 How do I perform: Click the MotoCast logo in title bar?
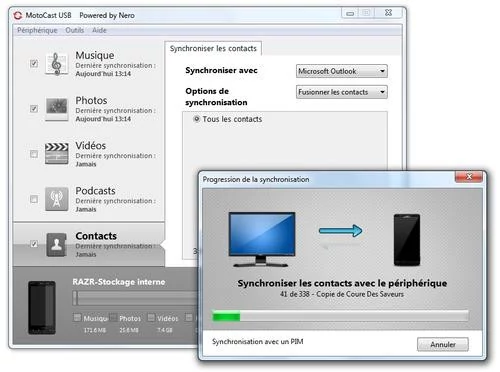(x=18, y=15)
